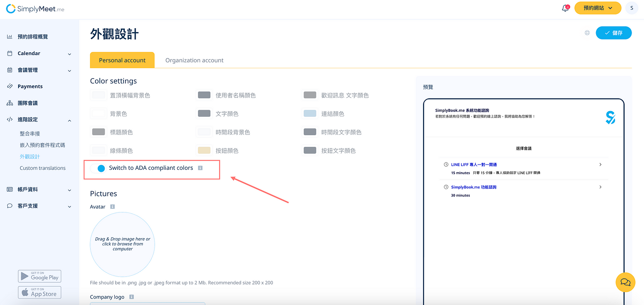The image size is (644, 305).
Task: Expand the 帳戶資料 sidebar menu
Action: pyautogui.click(x=70, y=190)
